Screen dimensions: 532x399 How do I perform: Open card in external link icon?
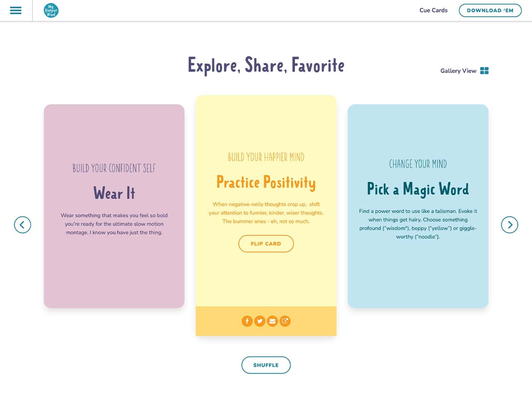285,321
